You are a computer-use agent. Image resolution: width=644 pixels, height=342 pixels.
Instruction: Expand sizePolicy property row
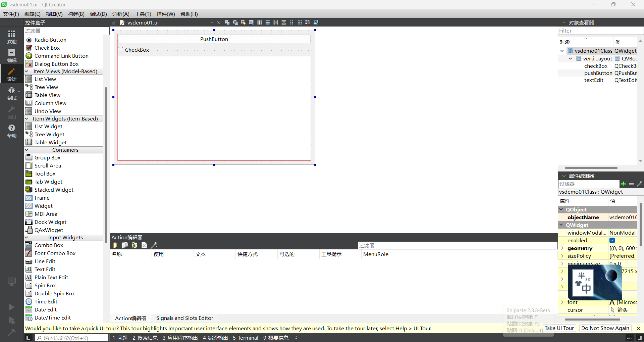(562, 256)
